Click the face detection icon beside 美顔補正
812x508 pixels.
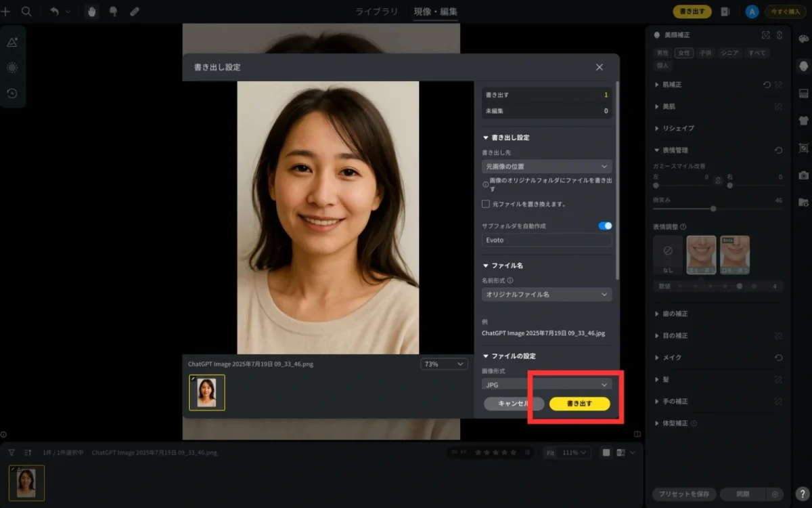(766, 35)
